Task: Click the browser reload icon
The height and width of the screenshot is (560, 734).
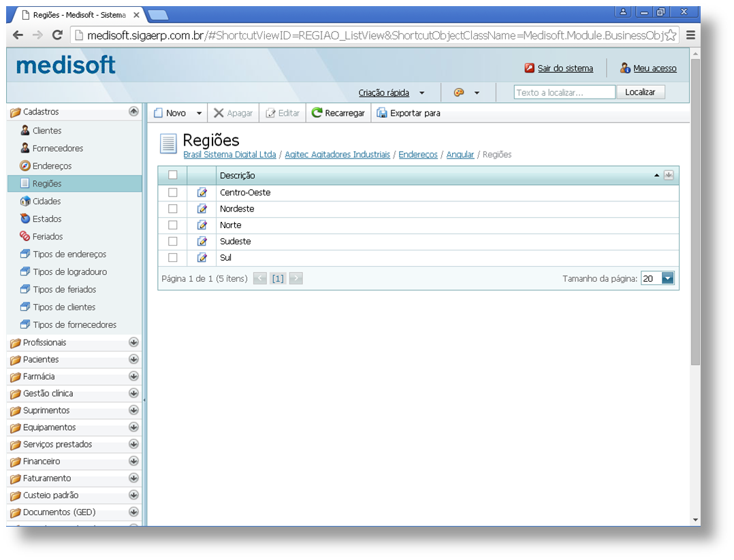Action: tap(57, 35)
